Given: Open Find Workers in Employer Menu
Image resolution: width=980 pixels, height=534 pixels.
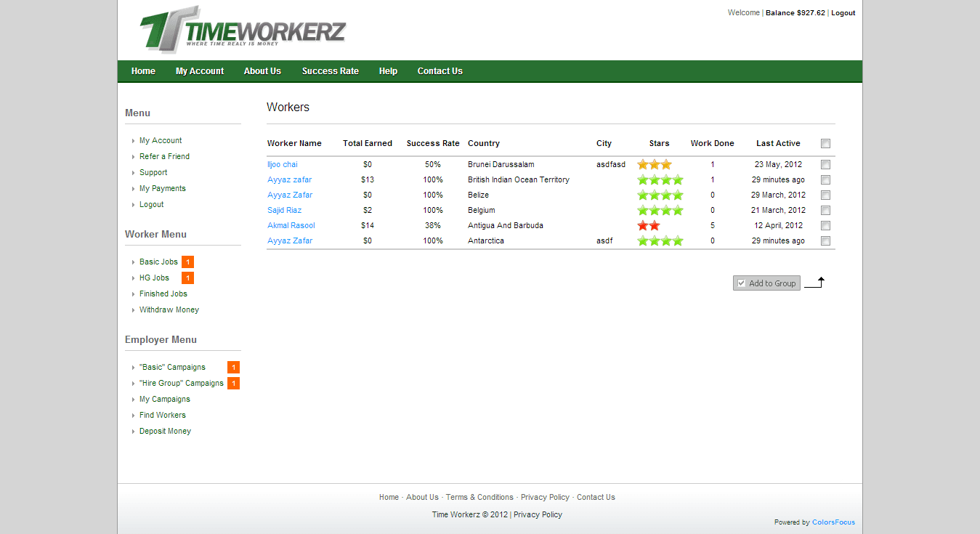Looking at the screenshot, I should (163, 416).
